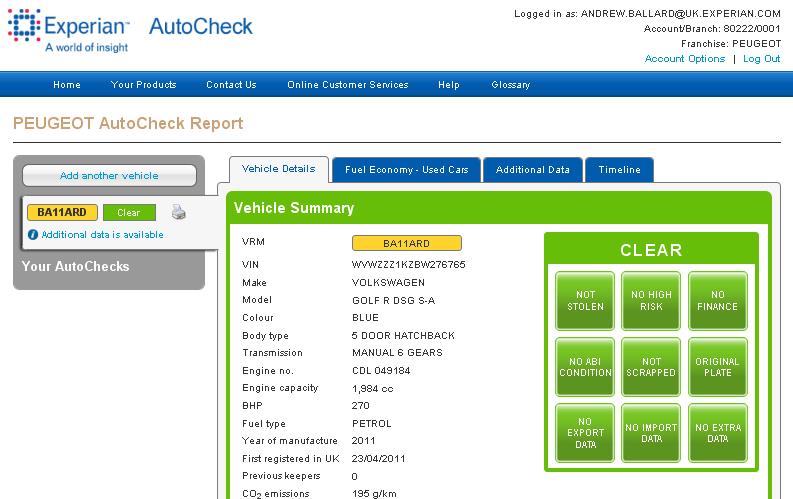
Task: Click the Engine no. value CDL 049184
Action: (381, 371)
